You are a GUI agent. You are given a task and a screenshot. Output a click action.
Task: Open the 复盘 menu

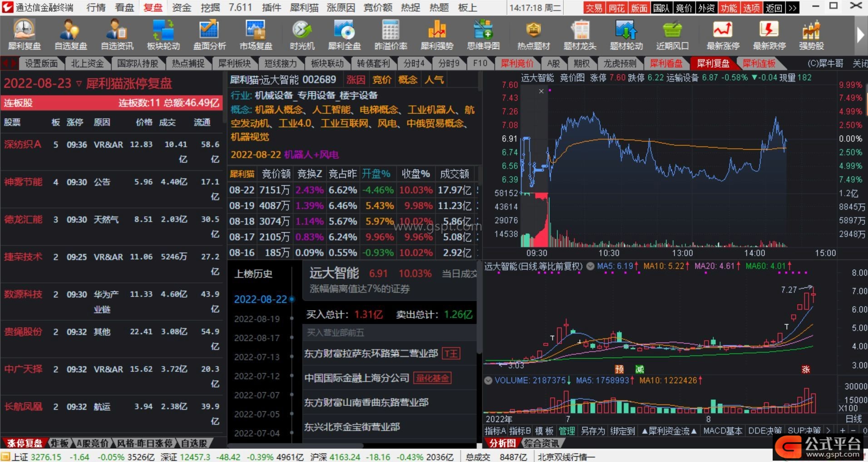coord(153,8)
